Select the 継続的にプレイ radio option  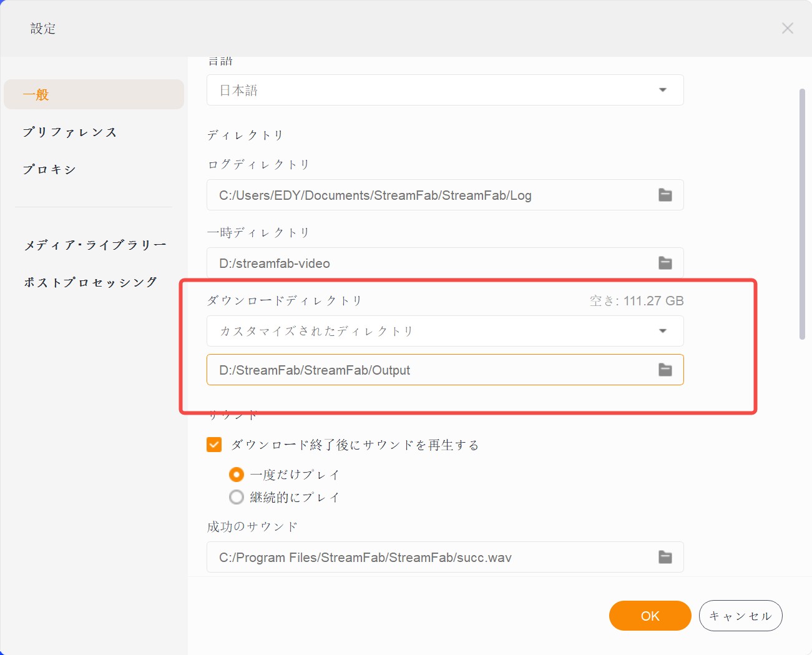tap(237, 497)
